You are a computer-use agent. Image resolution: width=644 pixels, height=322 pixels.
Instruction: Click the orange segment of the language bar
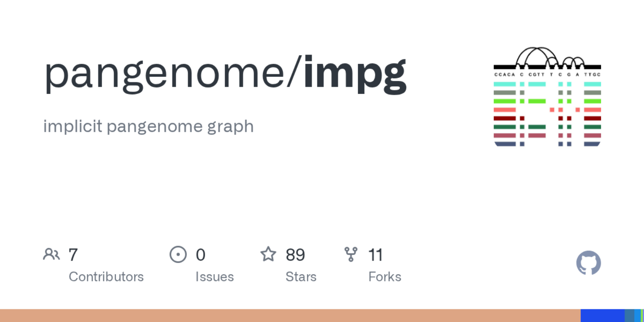pyautogui.click(x=290, y=316)
